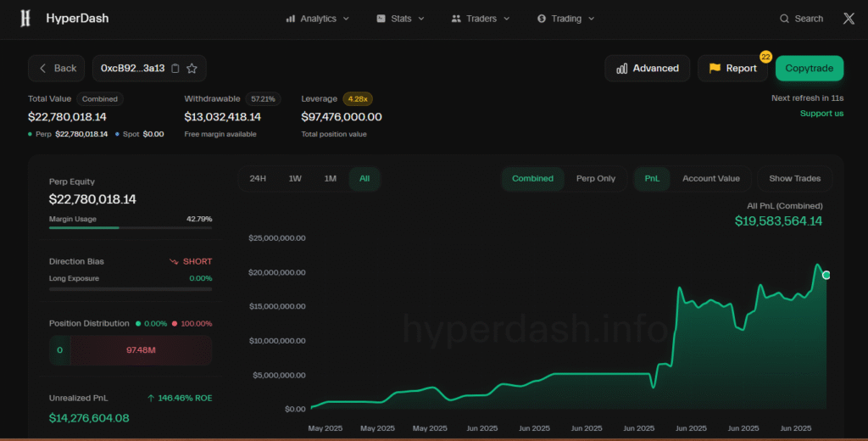Screen dimensions: 868x441
Task: Select the 1M time range
Action: click(331, 178)
